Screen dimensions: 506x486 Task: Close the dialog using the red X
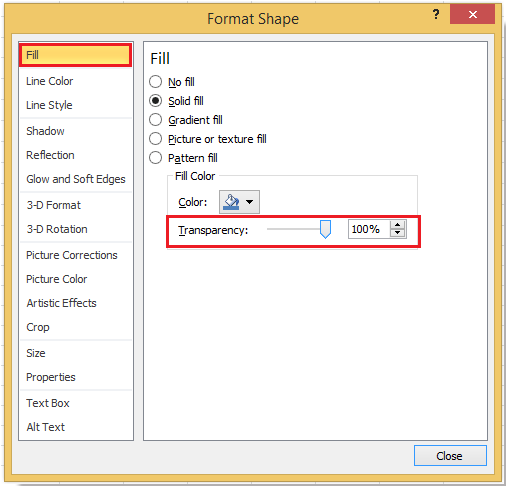472,14
